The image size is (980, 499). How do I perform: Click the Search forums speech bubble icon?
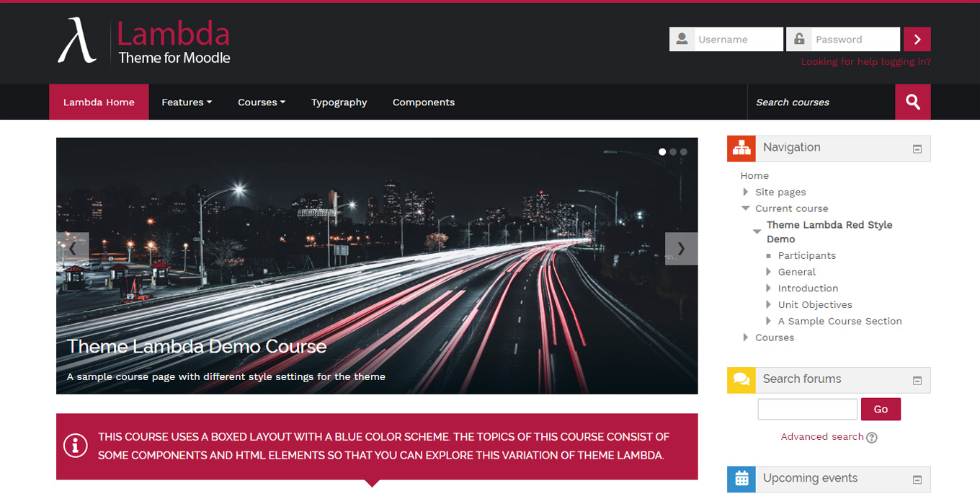pyautogui.click(x=740, y=379)
